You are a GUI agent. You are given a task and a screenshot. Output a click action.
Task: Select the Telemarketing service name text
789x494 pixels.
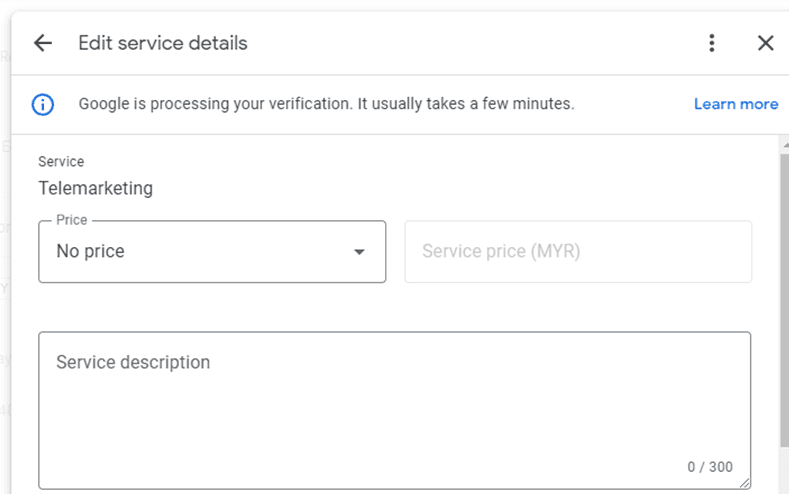pos(96,188)
